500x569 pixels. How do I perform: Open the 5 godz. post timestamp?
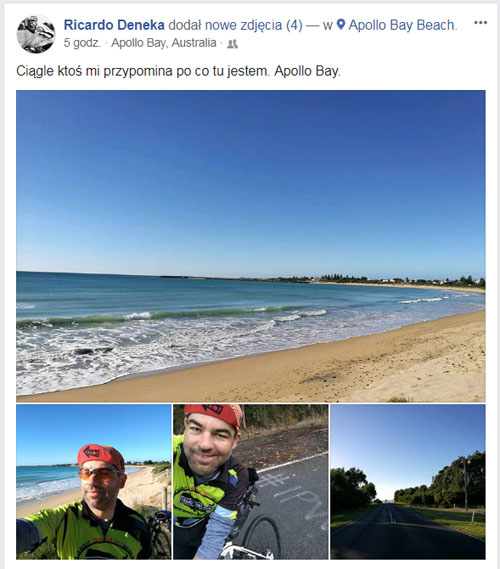click(82, 43)
